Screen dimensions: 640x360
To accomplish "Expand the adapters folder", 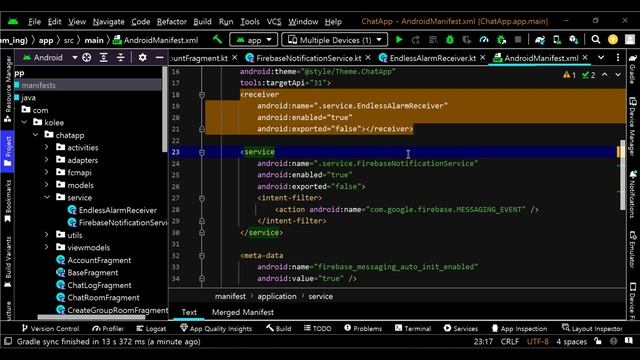I will (47, 160).
